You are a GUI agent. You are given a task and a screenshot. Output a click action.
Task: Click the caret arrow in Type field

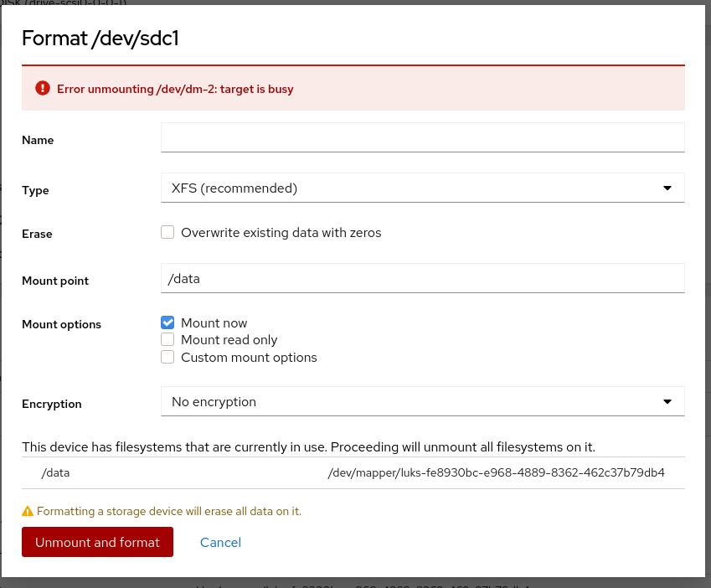tap(667, 188)
